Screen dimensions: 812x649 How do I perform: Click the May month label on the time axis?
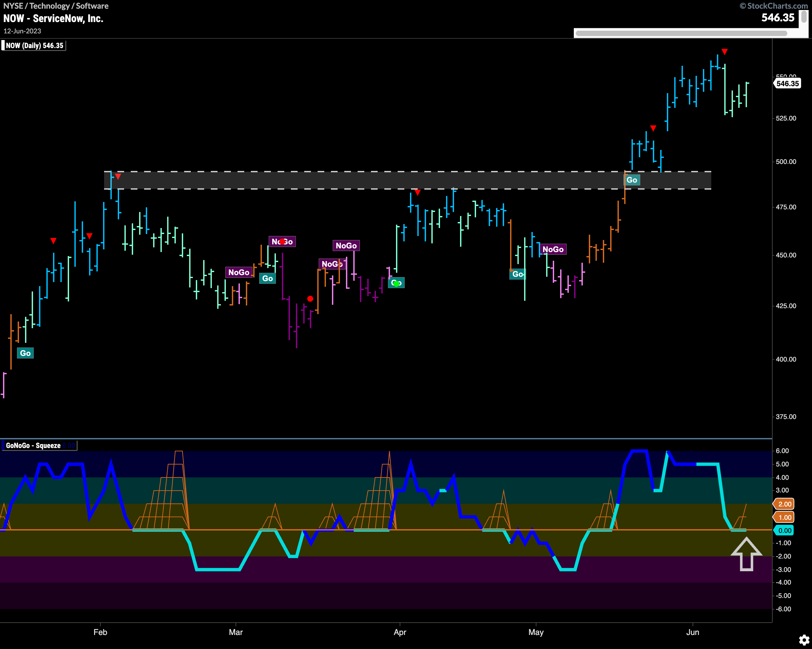pyautogui.click(x=536, y=632)
